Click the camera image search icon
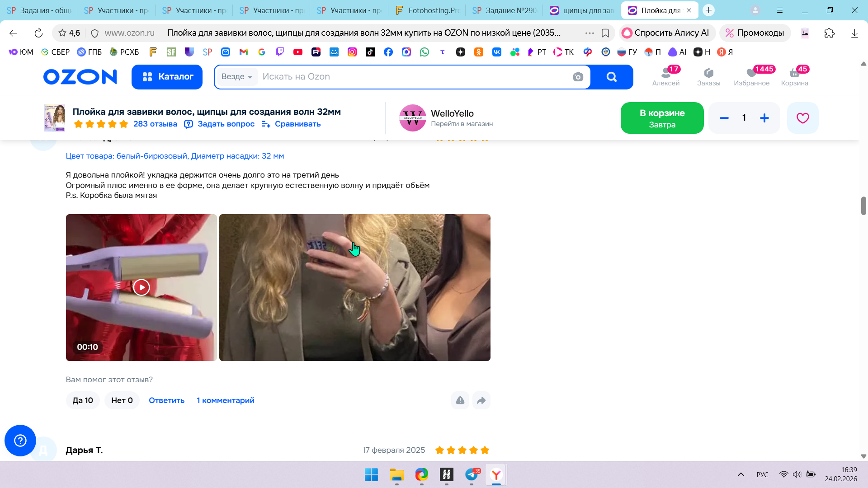 [578, 77]
